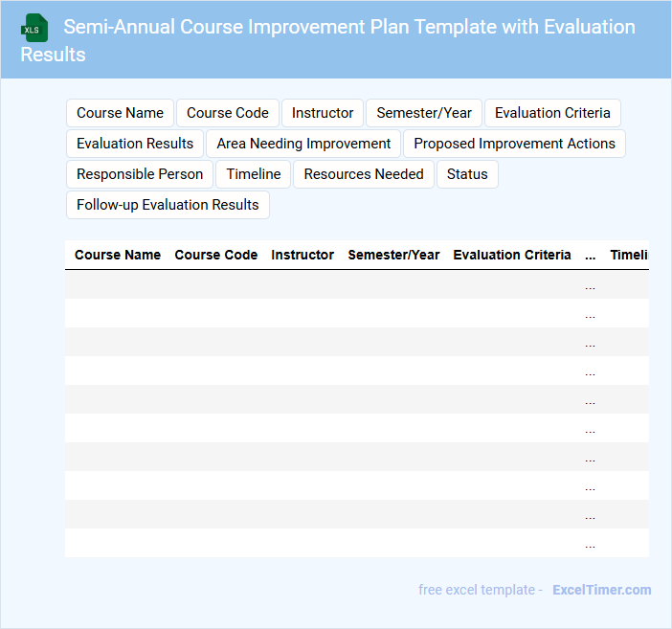Open the ExcelTimer.com link
The height and width of the screenshot is (629, 672).
click(601, 590)
